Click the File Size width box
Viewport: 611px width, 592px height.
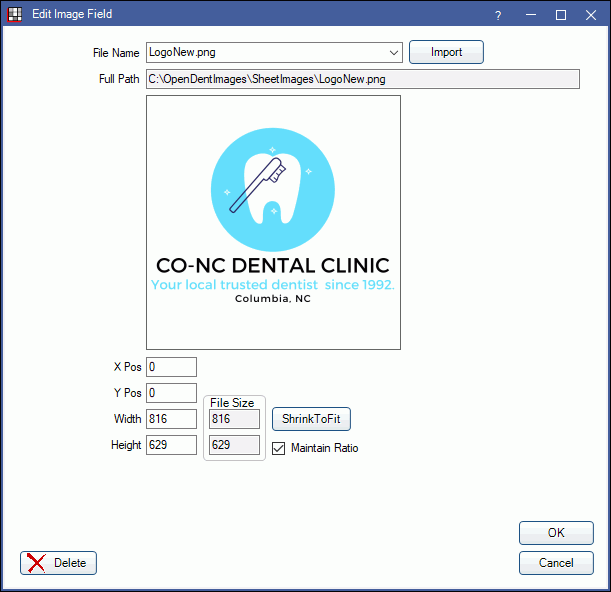click(x=235, y=419)
